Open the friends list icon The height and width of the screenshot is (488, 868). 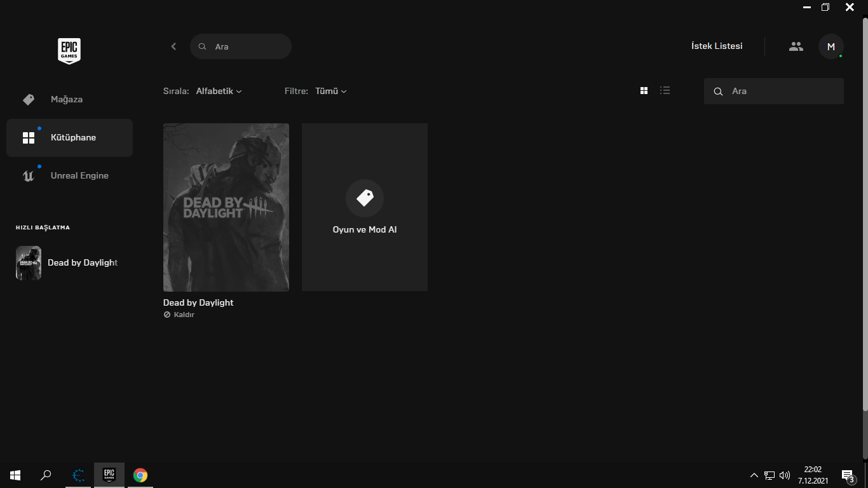coord(796,46)
